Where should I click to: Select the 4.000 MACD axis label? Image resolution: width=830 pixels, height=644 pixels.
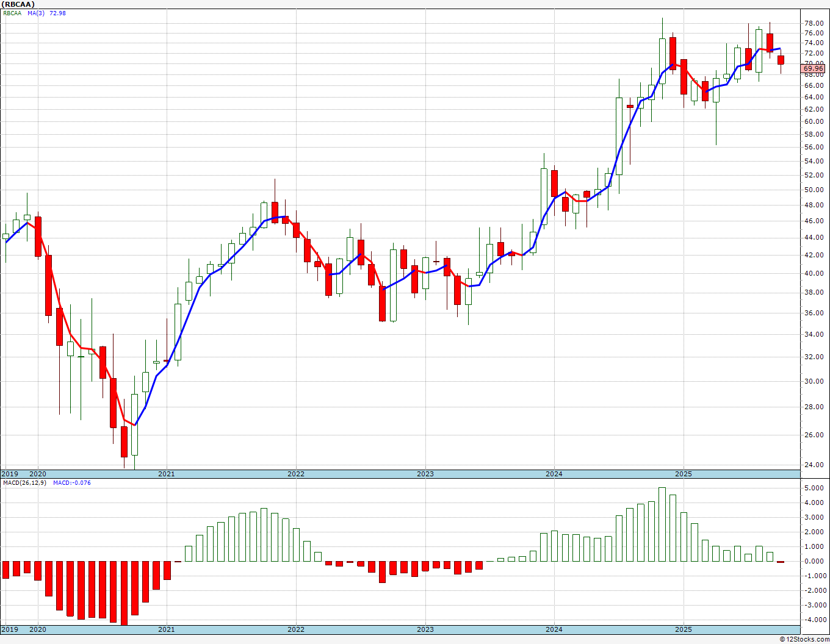814,503
